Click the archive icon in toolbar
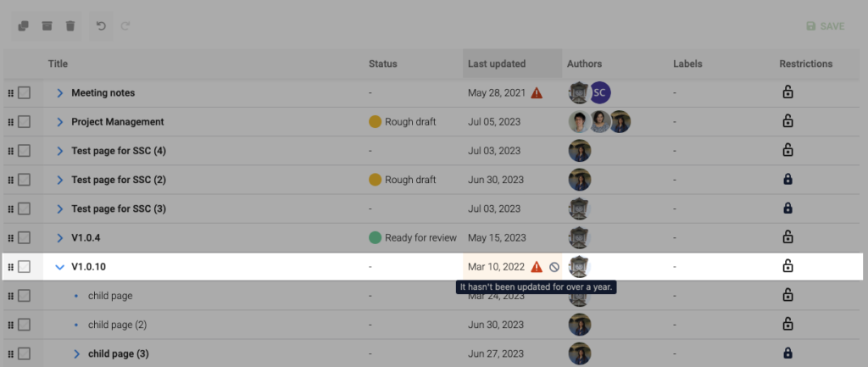This screenshot has height=367, width=868. (x=47, y=26)
